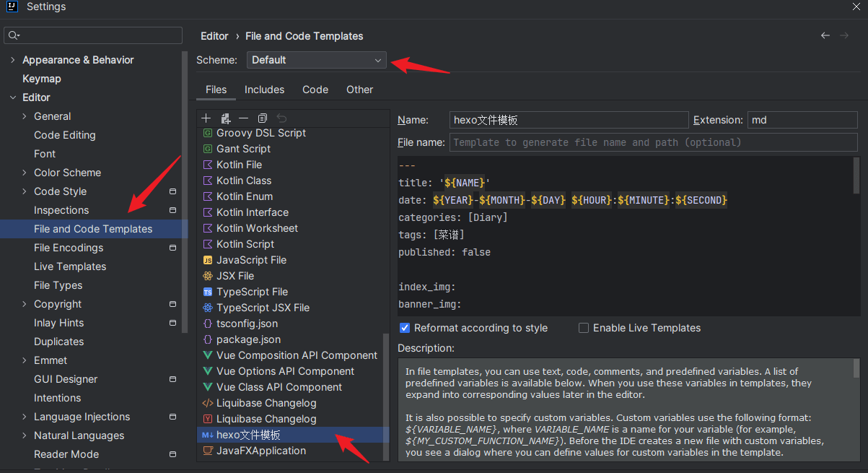Switch to the Includes tab
This screenshot has width=868, height=473.
(x=264, y=90)
